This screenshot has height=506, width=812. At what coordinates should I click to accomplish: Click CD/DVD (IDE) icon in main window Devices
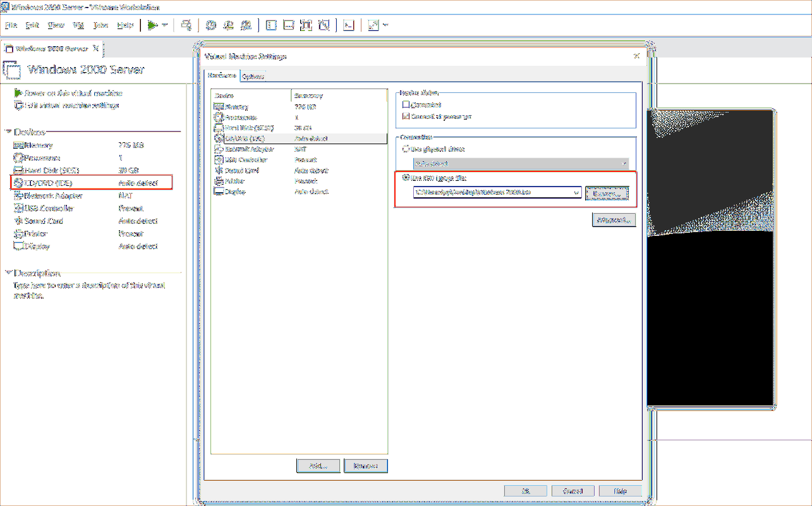[x=18, y=183]
